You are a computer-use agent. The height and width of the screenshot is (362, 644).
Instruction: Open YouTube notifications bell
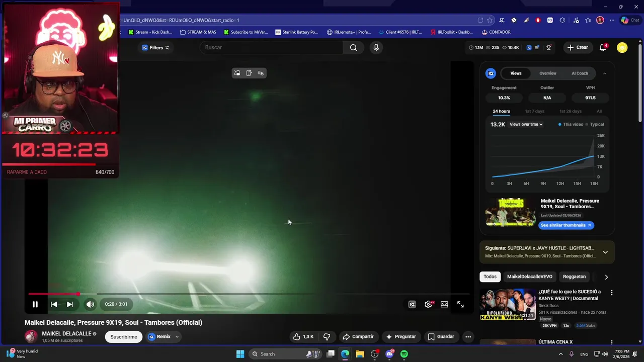click(x=603, y=47)
